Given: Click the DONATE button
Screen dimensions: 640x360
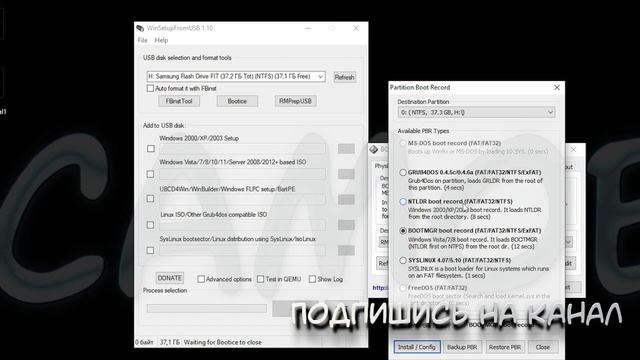Looking at the screenshot, I should point(169,278).
